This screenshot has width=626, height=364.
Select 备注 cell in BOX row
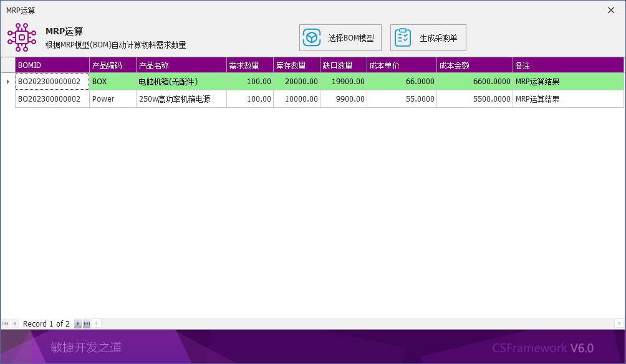[x=568, y=82]
